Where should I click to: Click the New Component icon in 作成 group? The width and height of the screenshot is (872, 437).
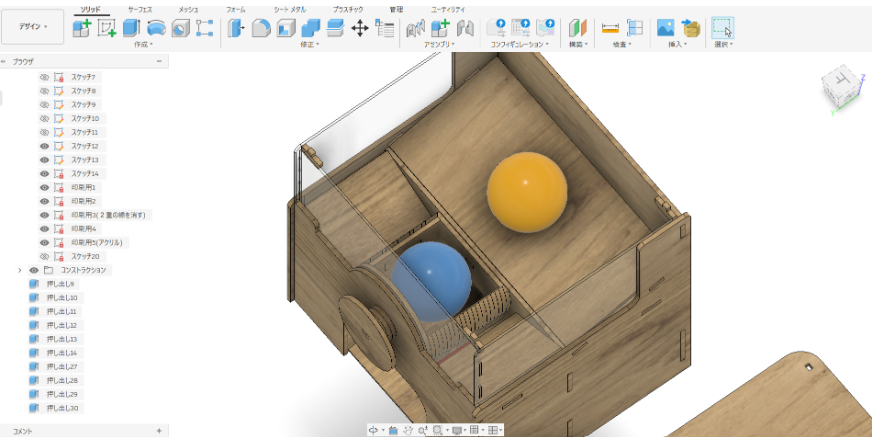pyautogui.click(x=82, y=27)
